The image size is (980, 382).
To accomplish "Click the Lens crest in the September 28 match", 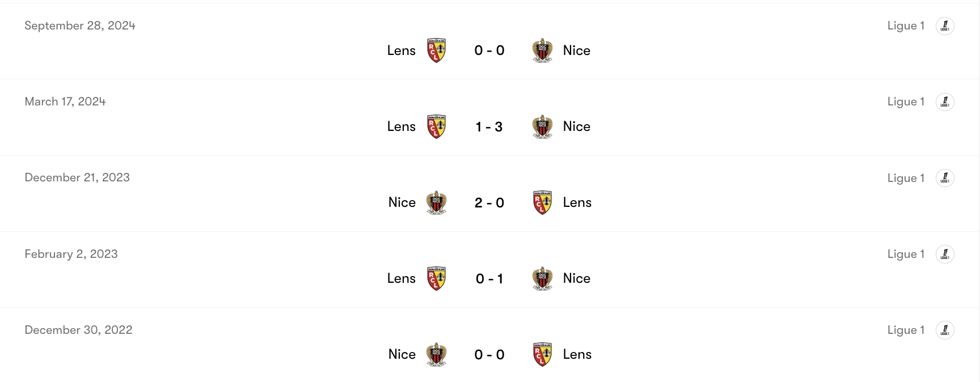I will 436,50.
